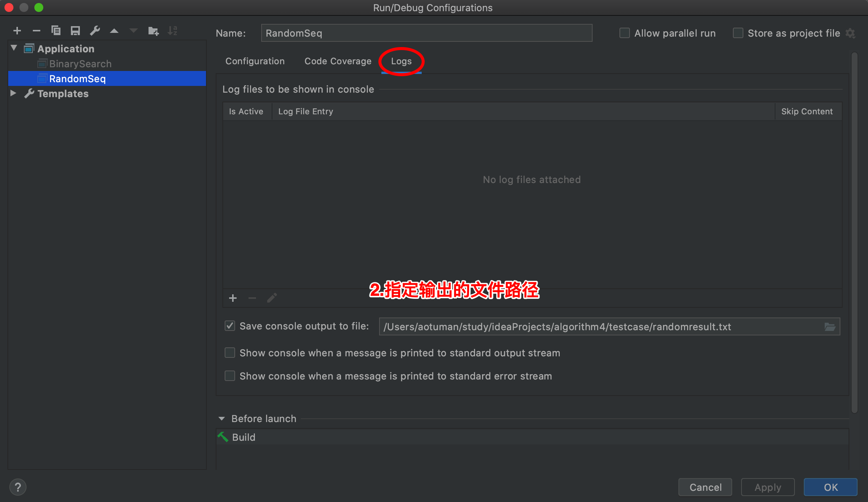The width and height of the screenshot is (868, 502).
Task: Expand the Templates tree node
Action: pos(13,93)
